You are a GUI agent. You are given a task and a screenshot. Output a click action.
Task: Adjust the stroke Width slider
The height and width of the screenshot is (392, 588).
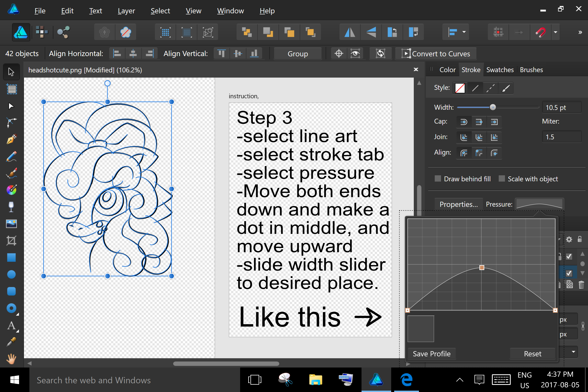(x=493, y=107)
